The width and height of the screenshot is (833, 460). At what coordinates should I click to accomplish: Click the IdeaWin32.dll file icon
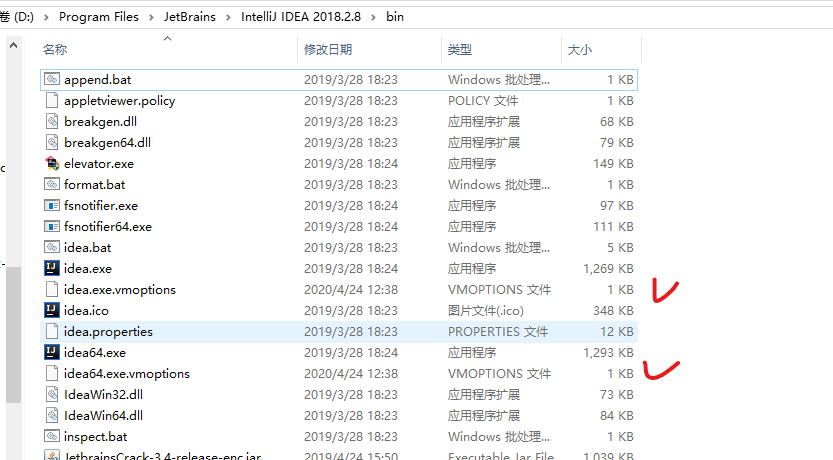coord(52,394)
